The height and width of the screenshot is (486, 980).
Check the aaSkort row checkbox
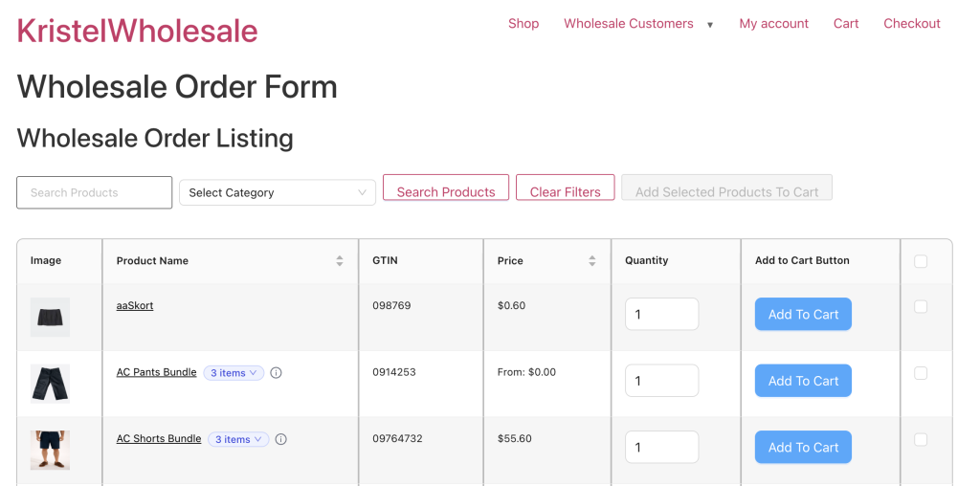tap(921, 307)
